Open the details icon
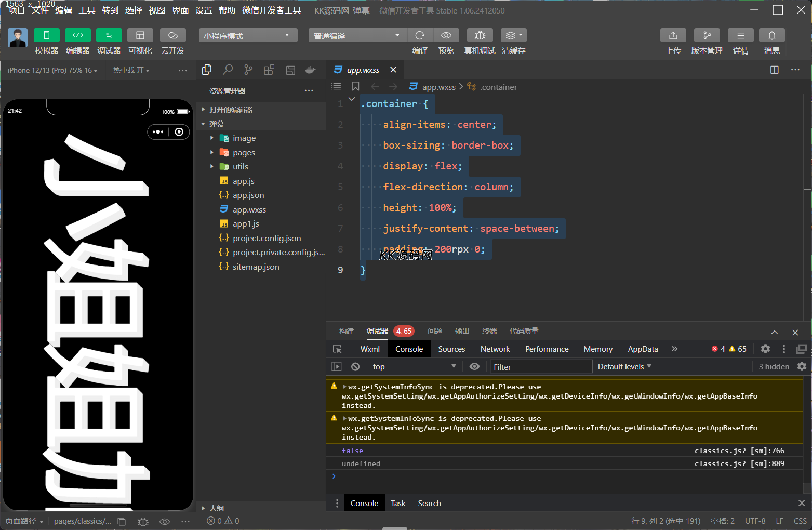Screen dimensions: 812x530 point(741,35)
